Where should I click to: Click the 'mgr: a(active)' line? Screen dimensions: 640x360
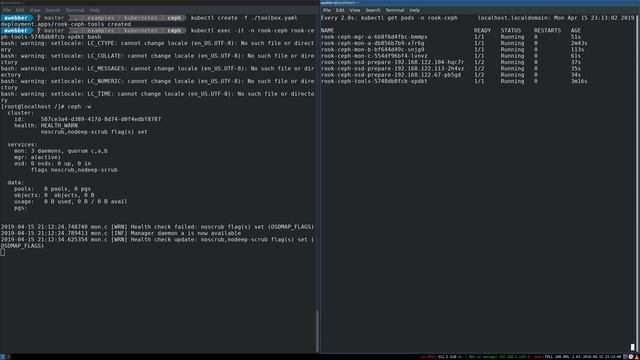[37, 157]
